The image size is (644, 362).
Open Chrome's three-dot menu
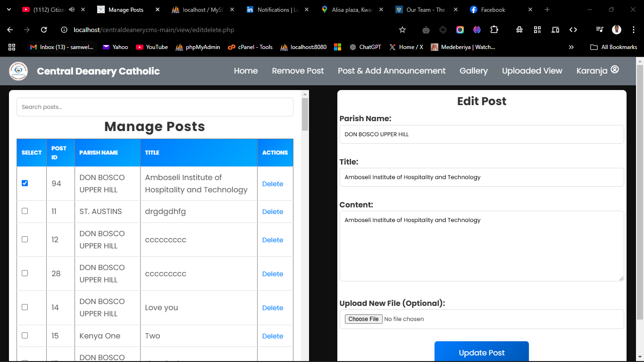[x=633, y=30]
